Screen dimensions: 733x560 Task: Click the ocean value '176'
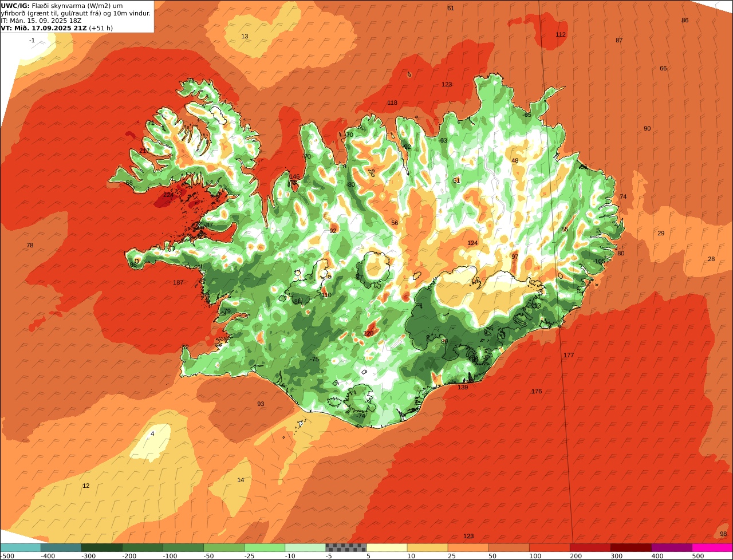(x=537, y=391)
